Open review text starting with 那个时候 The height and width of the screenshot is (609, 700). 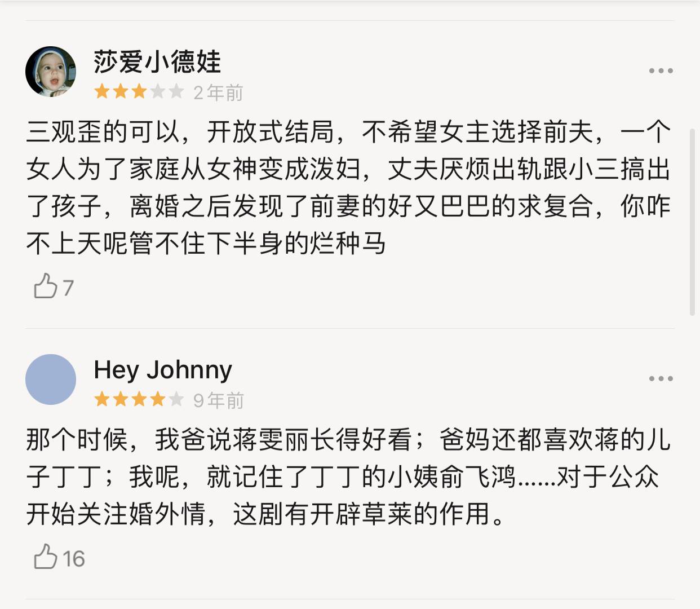(x=348, y=476)
